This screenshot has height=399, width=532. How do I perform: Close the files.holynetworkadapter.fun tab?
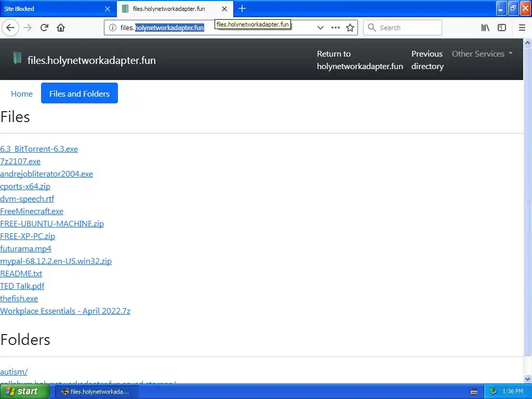click(224, 9)
